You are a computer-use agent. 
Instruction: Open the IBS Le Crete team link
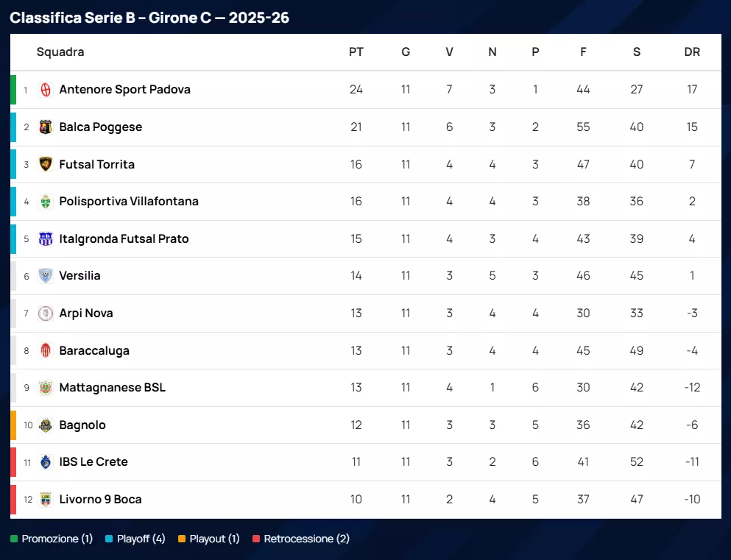[x=93, y=462]
